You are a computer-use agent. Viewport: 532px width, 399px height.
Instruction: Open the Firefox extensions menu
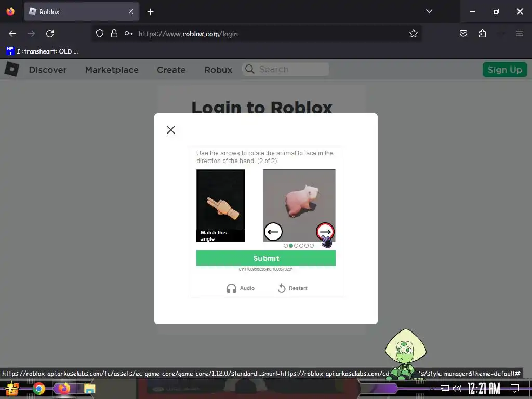tap(482, 33)
